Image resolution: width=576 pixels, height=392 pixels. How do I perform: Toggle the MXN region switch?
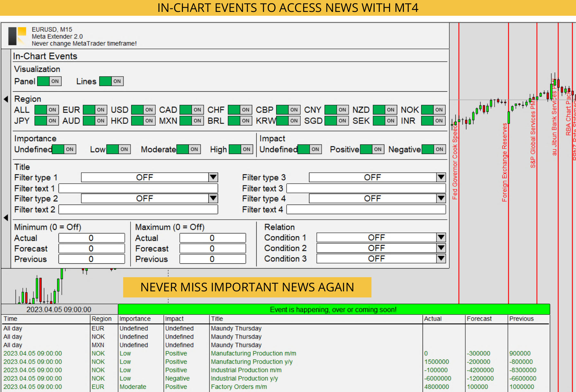[x=192, y=121]
